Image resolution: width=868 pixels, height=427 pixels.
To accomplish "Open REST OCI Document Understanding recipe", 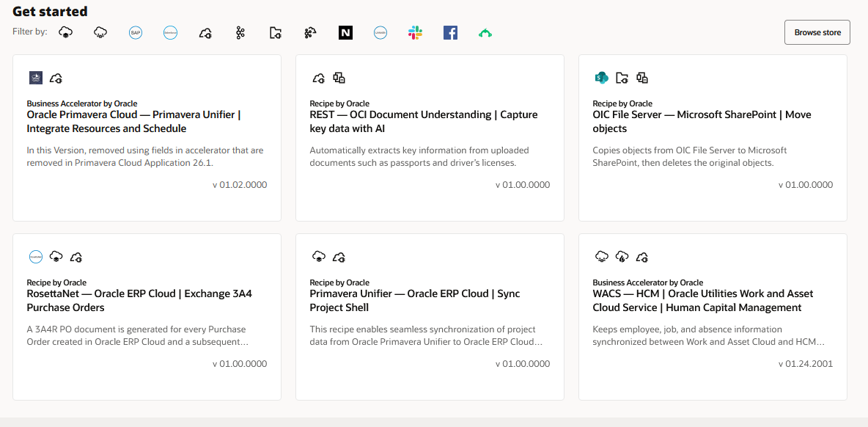I will click(423, 122).
